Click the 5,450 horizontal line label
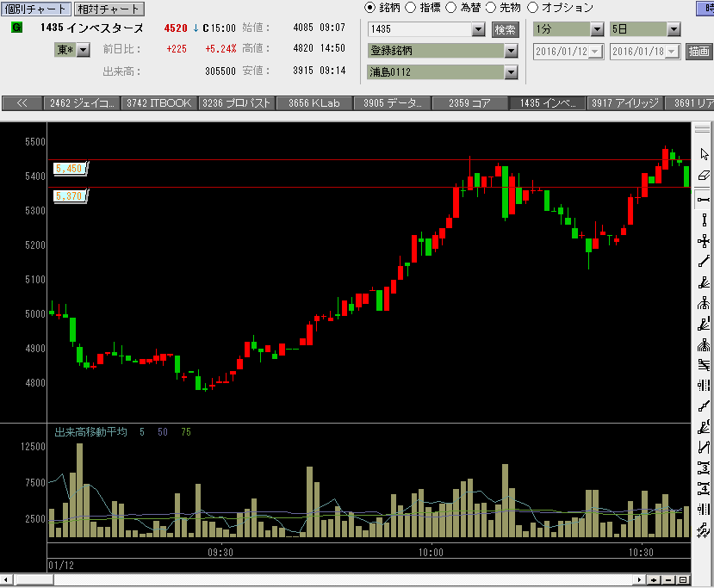This screenshot has width=714, height=588. point(70,169)
